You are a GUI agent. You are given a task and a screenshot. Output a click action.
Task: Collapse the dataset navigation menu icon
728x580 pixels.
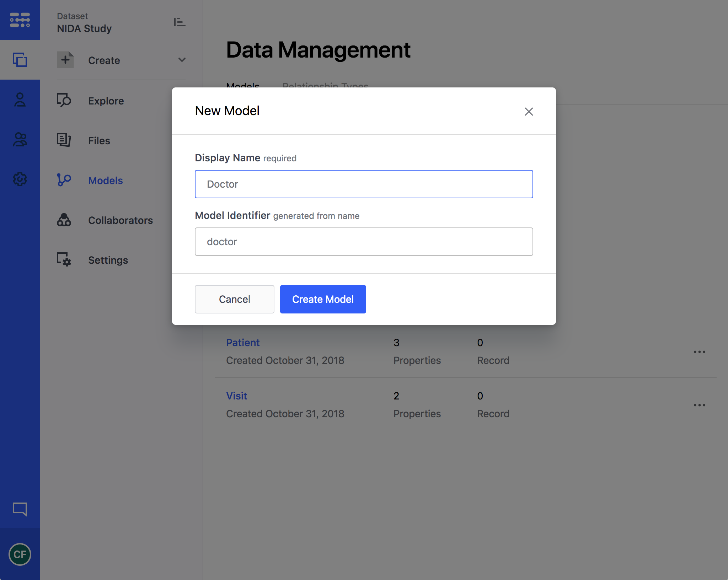click(x=180, y=22)
